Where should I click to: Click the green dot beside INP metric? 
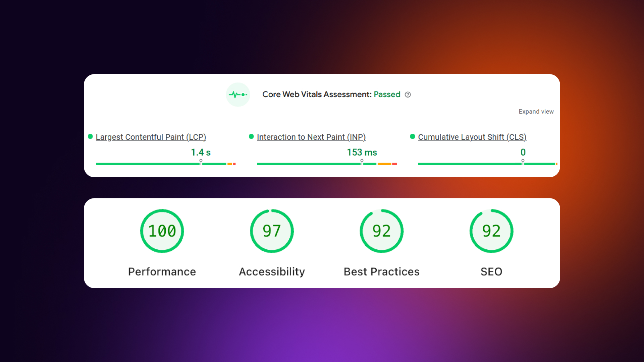tap(251, 136)
